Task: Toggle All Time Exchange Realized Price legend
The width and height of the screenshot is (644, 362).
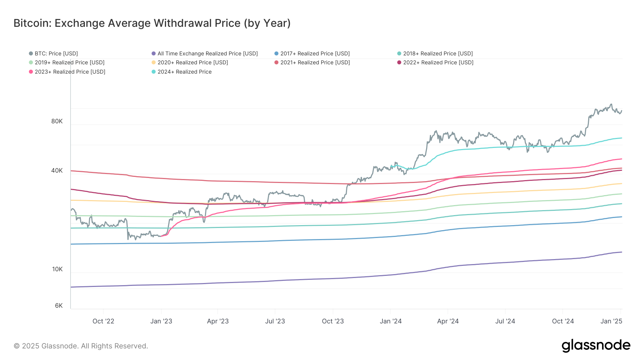Action: point(154,54)
